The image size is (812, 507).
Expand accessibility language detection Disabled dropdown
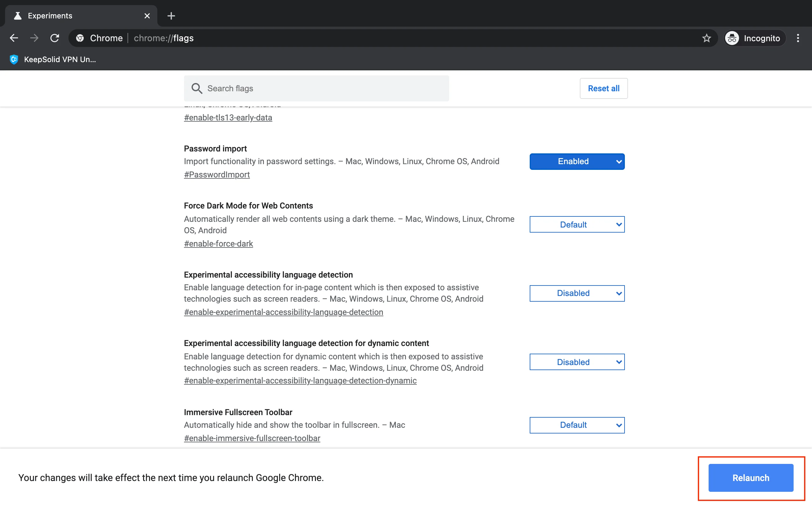coord(577,293)
